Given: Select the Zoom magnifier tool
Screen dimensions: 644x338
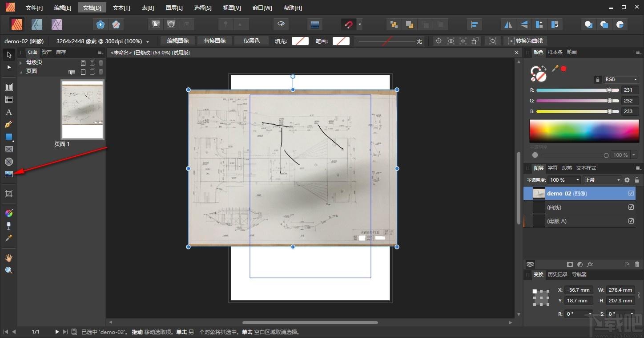Looking at the screenshot, I should pos(8,270).
